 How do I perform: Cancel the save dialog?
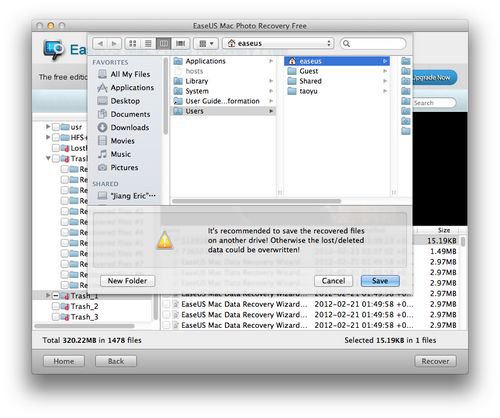tap(333, 281)
